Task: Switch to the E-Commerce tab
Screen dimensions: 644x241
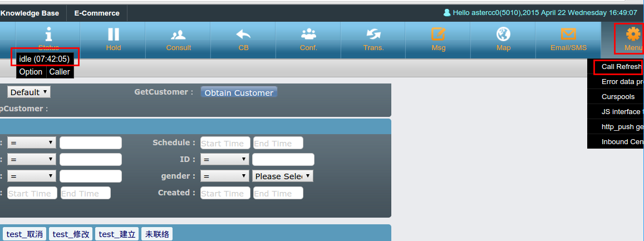Action: [97, 13]
